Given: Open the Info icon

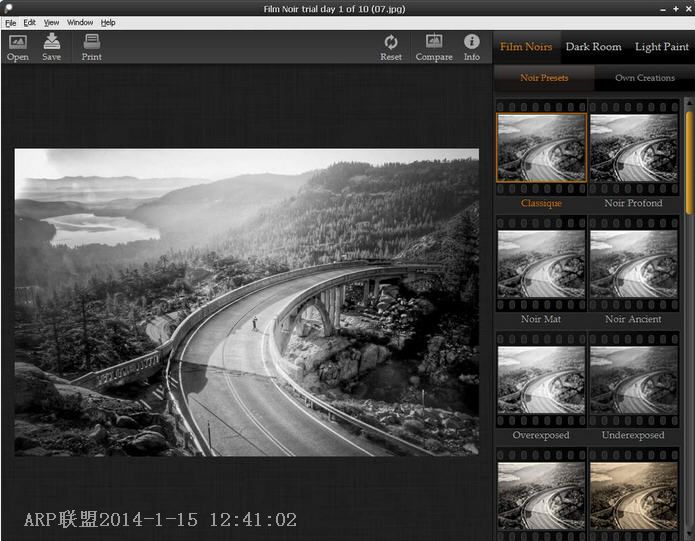Looking at the screenshot, I should (x=472, y=42).
